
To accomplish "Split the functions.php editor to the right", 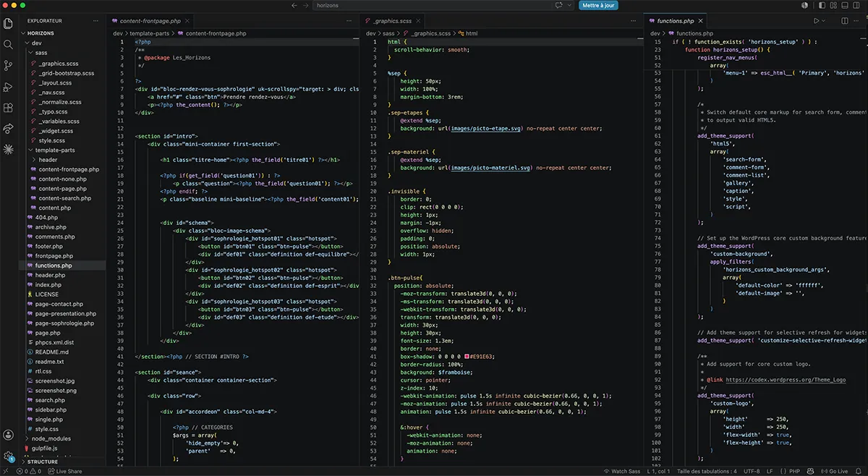I will click(844, 21).
